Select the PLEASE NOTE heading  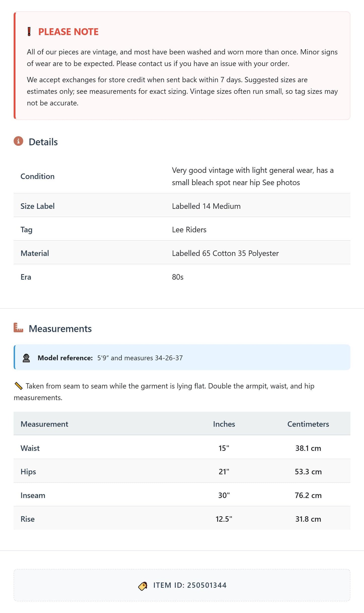[x=68, y=32]
